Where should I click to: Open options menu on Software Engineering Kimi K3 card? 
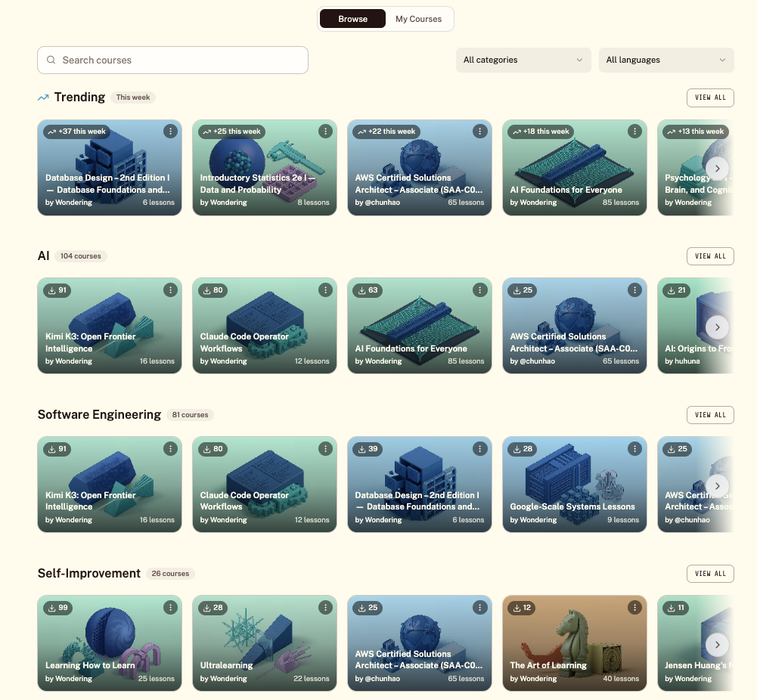[170, 449]
